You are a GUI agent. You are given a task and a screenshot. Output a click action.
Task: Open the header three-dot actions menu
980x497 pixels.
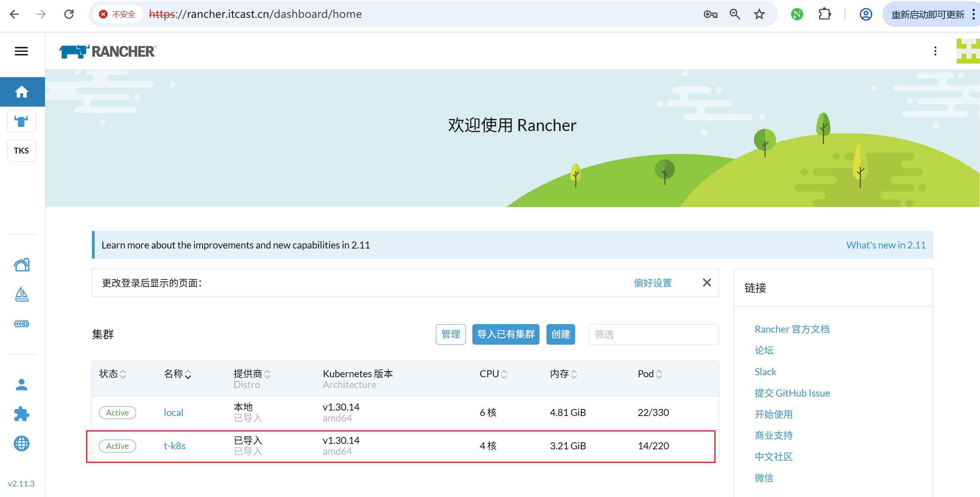935,51
